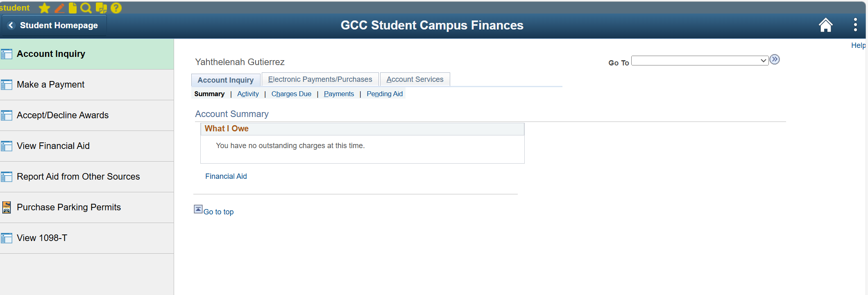Click the magnifying glass search icon

point(86,8)
